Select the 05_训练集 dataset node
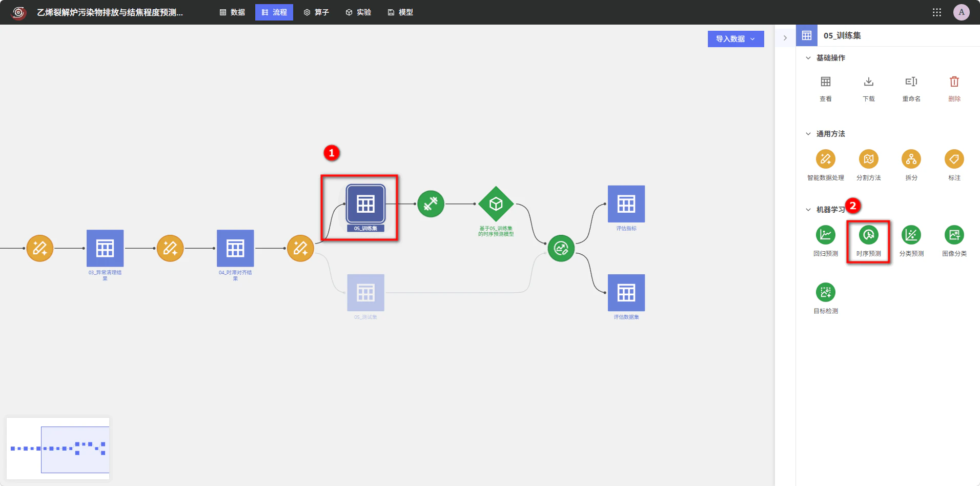 365,204
